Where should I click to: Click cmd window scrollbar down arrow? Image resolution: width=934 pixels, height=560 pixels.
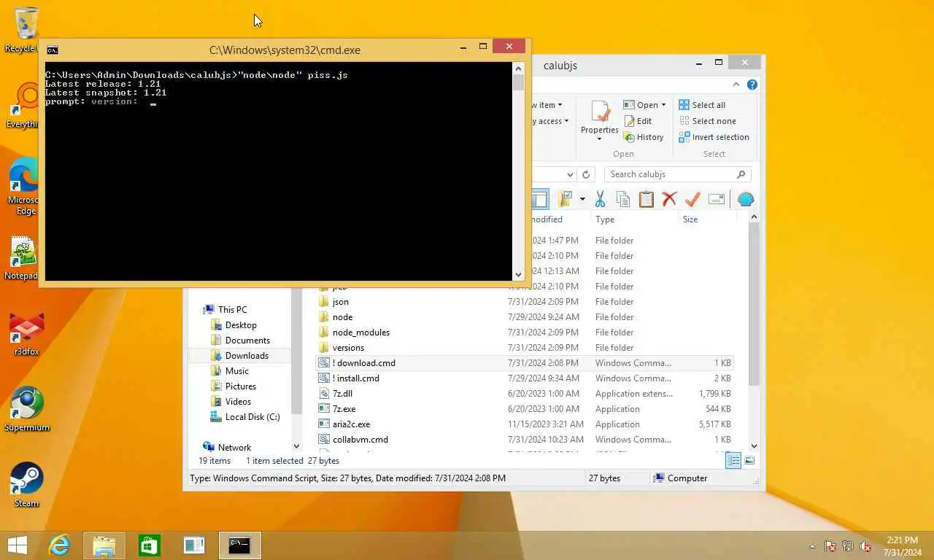coord(519,275)
